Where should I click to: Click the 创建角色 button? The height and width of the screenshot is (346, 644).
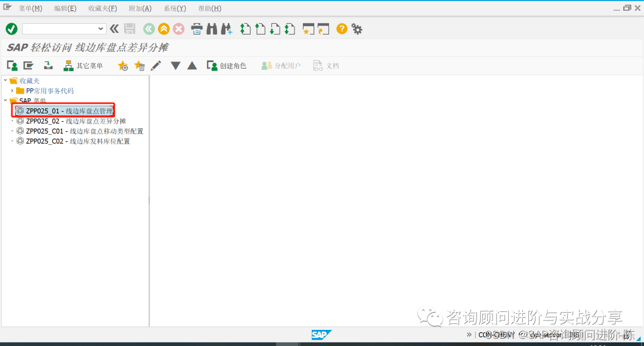[227, 66]
